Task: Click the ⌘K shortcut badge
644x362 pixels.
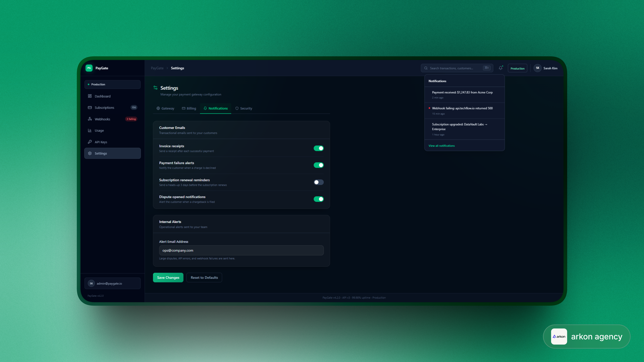Action: 487,68
